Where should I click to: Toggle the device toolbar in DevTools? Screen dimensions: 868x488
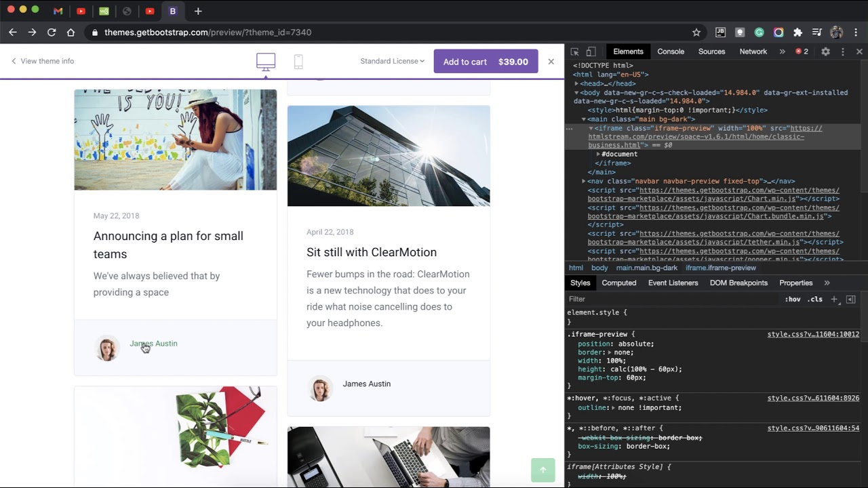[591, 52]
